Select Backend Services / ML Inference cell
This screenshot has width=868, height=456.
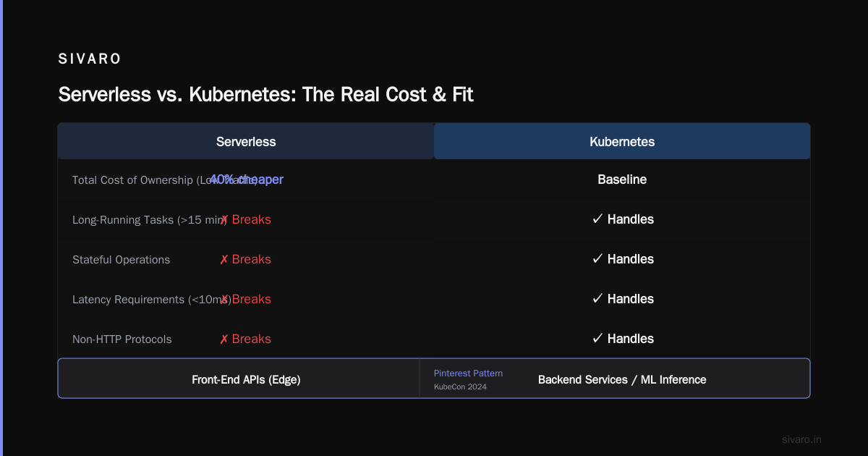click(622, 379)
